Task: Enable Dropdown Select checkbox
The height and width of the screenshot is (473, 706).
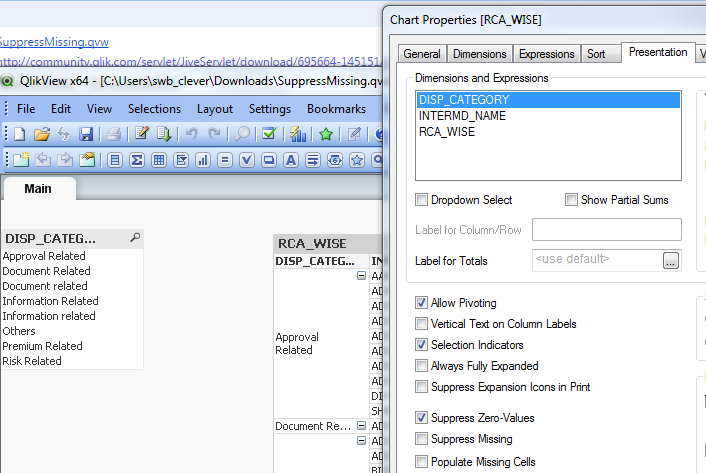Action: click(421, 199)
